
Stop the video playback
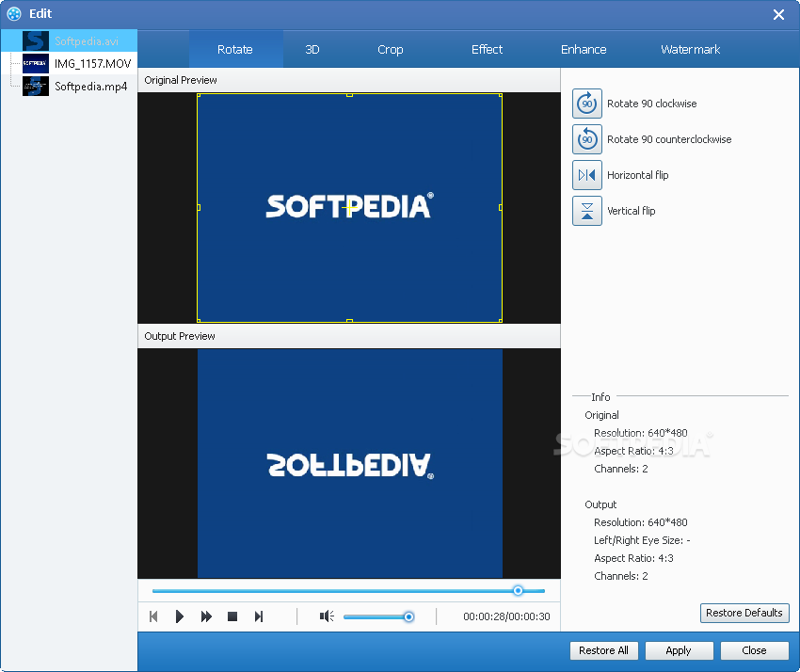[232, 616]
